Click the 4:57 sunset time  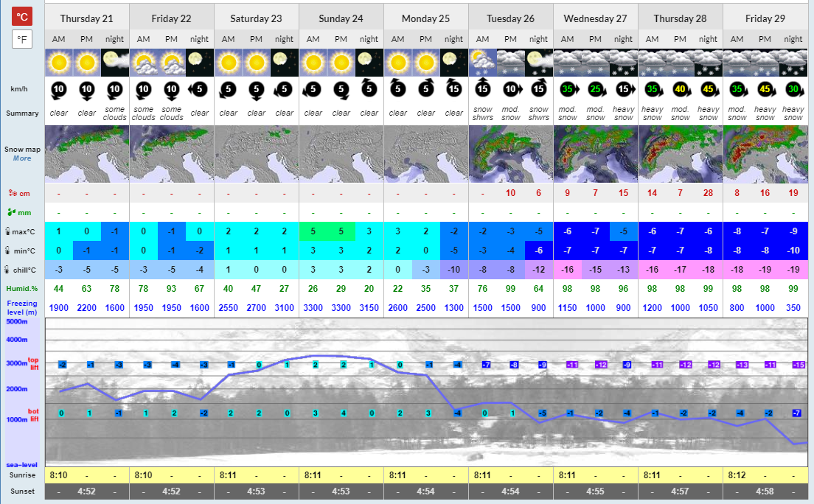tap(680, 491)
